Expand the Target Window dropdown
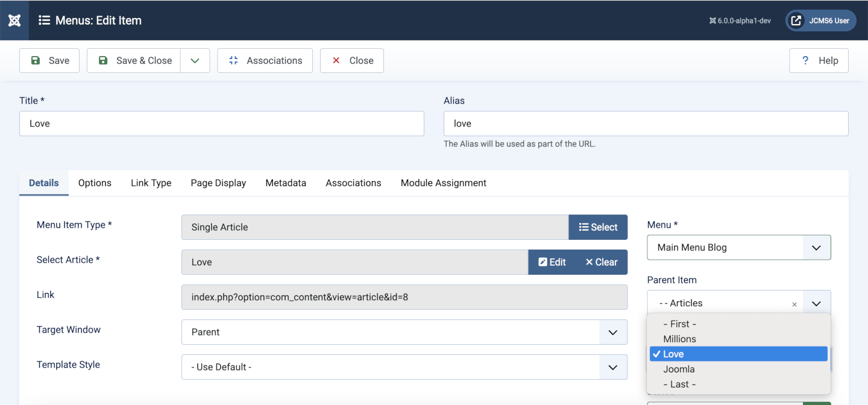This screenshot has height=405, width=868. 404,332
